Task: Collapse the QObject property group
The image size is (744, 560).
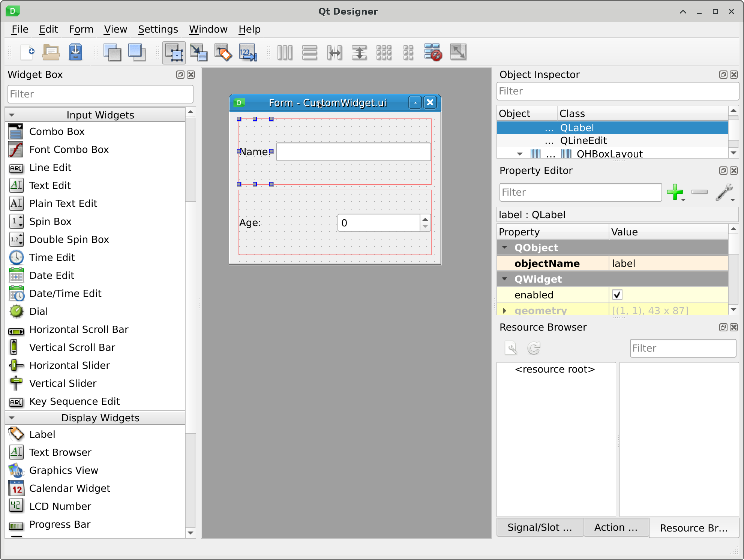Action: pos(505,247)
